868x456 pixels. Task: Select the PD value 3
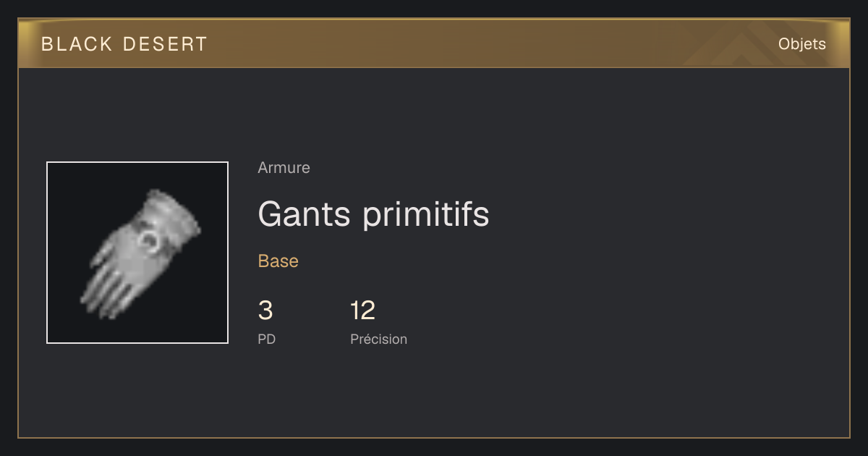265,311
